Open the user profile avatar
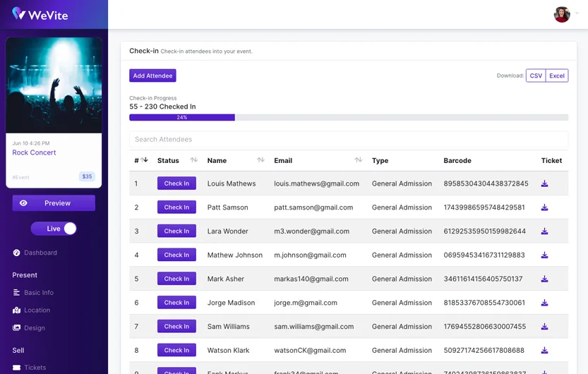 562,14
